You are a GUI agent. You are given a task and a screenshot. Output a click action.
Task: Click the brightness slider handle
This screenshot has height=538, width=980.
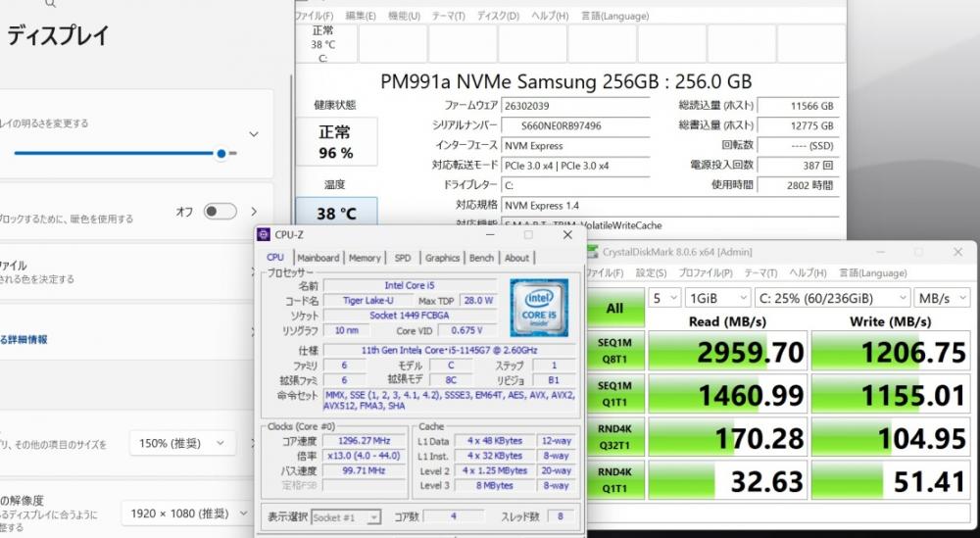221,153
